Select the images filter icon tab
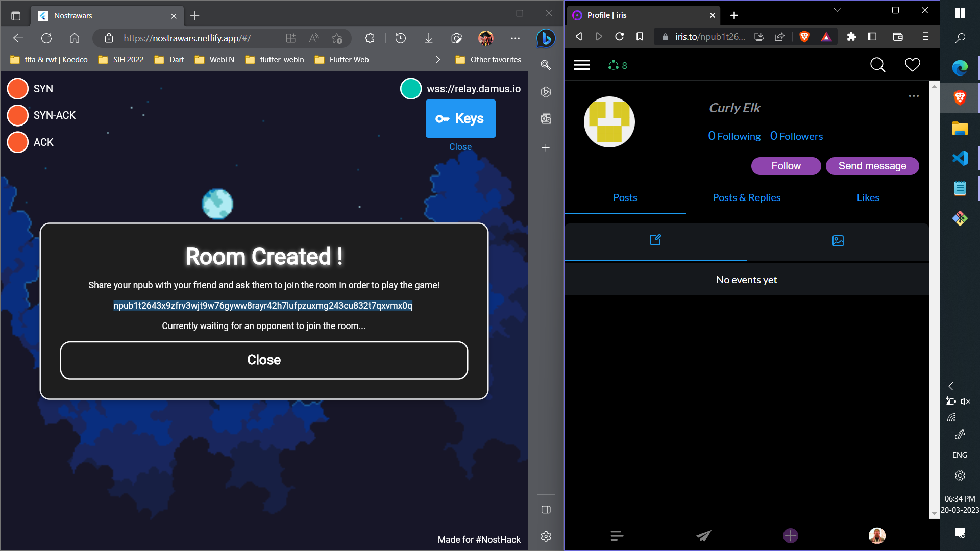This screenshot has width=980, height=551. [x=838, y=240]
